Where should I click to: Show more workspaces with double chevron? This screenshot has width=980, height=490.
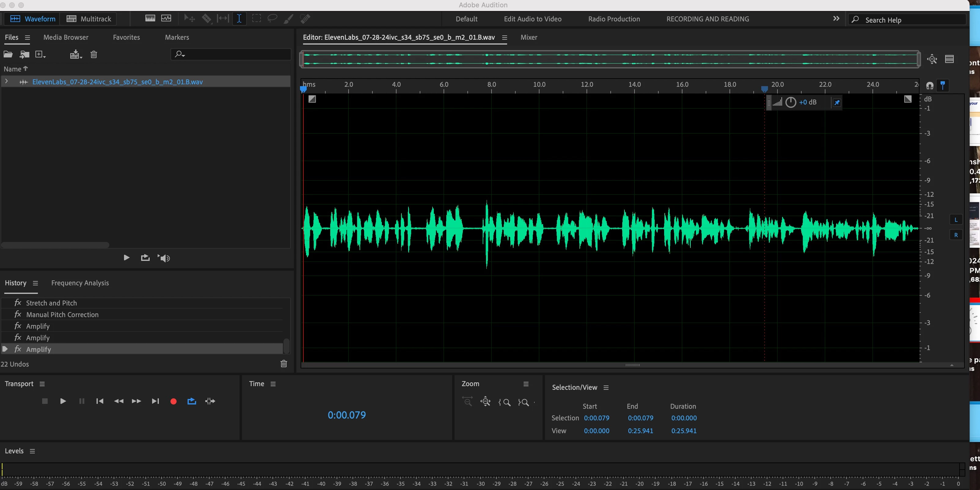(836, 19)
